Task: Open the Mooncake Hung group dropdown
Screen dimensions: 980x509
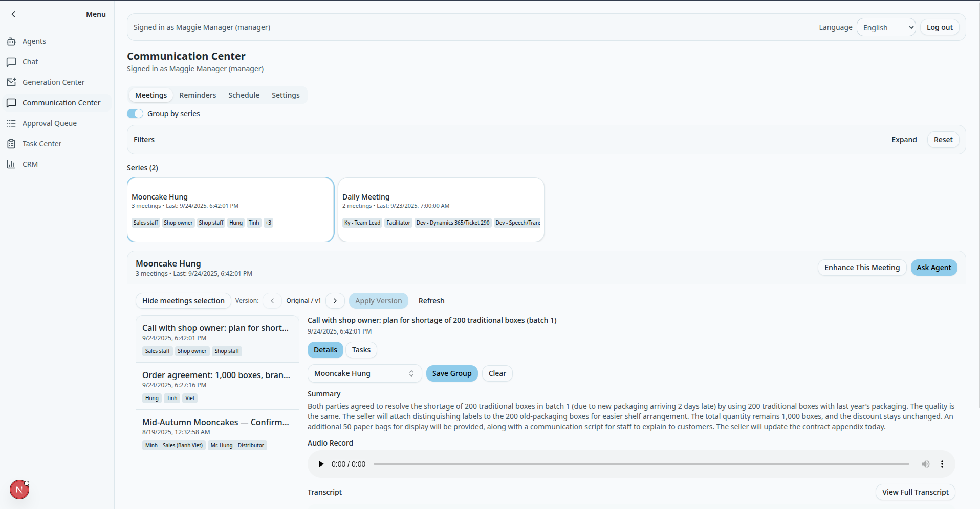Action: click(364, 373)
